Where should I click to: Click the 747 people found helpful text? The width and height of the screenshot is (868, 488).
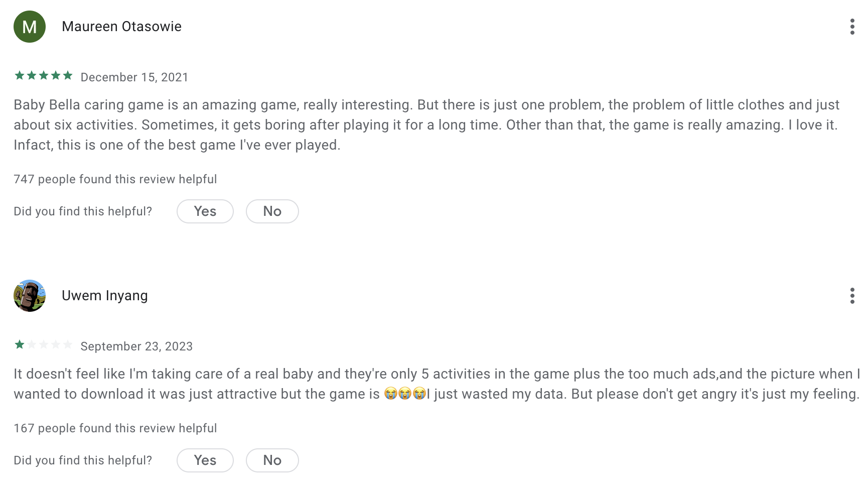pyautogui.click(x=115, y=179)
